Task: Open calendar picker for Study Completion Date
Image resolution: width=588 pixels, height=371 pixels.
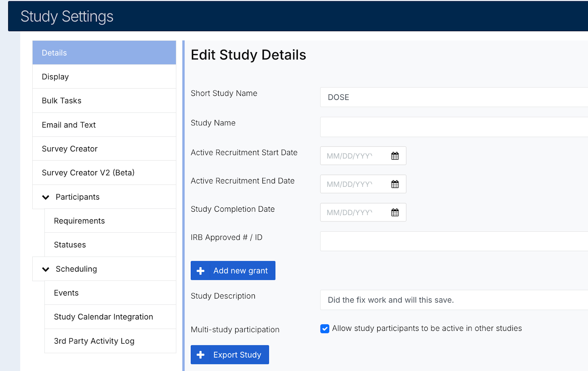Action: [x=395, y=213]
